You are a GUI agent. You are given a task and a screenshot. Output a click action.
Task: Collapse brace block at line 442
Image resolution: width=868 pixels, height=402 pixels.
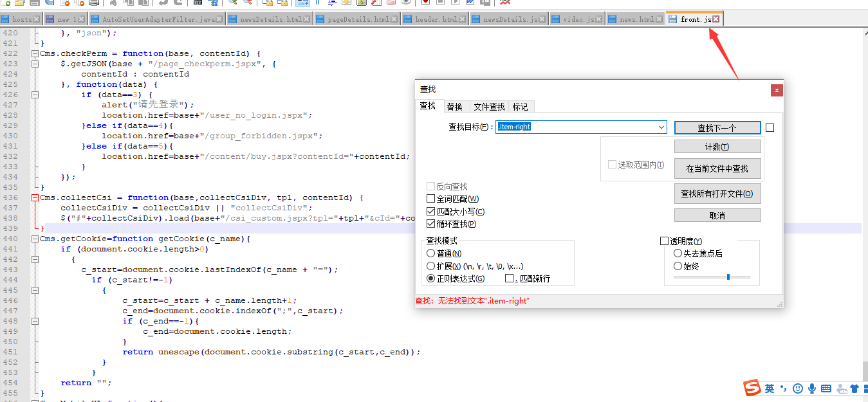coord(35,259)
